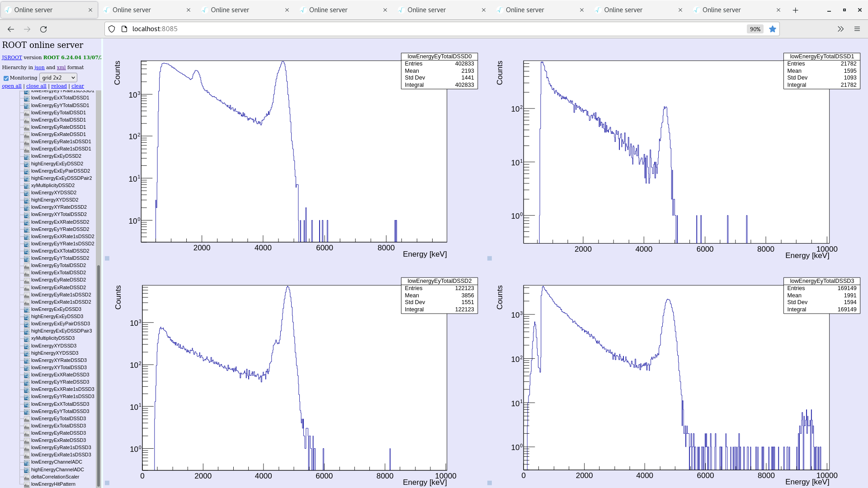
Task: Open a new tab with the plus icon
Action: 796,9
